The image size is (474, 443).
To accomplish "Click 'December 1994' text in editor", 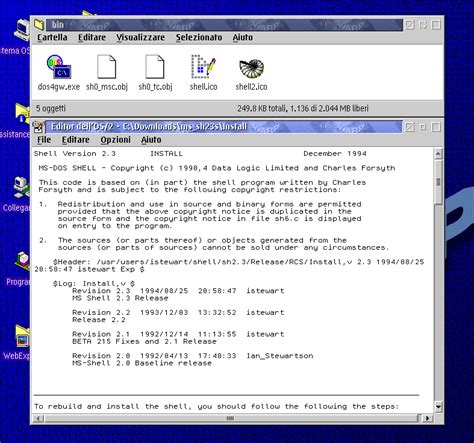I will [335, 154].
